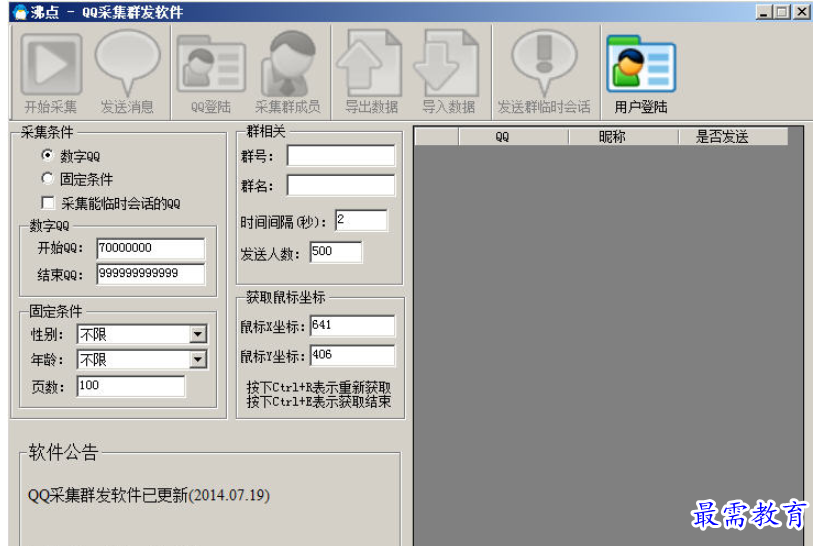The image size is (815, 546).
Task: Click the 发送群临时会话 exclamation icon
Action: tap(544, 62)
